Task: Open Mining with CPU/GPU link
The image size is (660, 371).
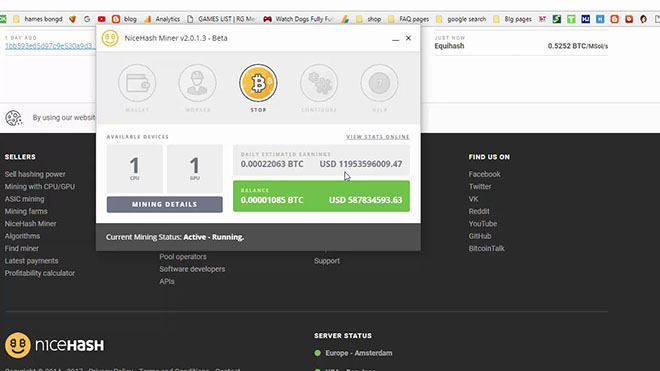Action: 40,187
